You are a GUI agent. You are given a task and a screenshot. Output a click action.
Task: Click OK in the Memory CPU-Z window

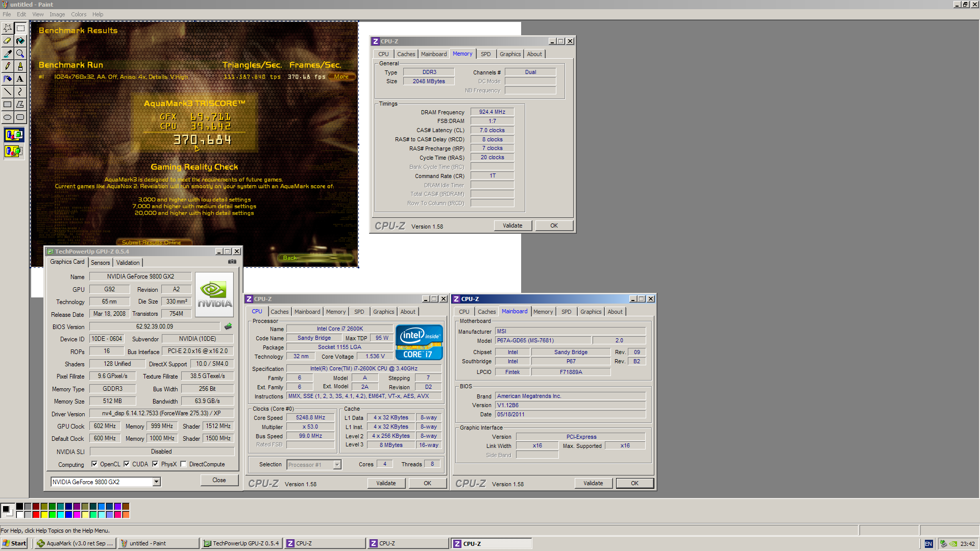click(x=554, y=226)
